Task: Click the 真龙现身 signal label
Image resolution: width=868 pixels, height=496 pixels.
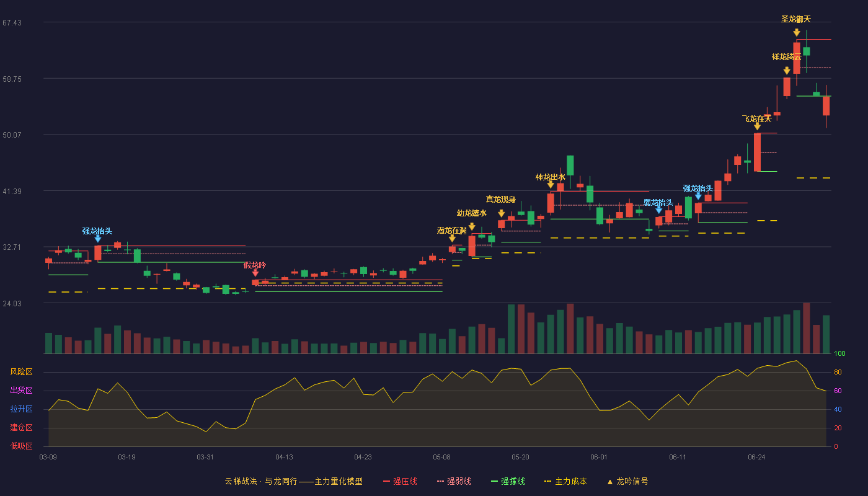Action: pos(501,200)
